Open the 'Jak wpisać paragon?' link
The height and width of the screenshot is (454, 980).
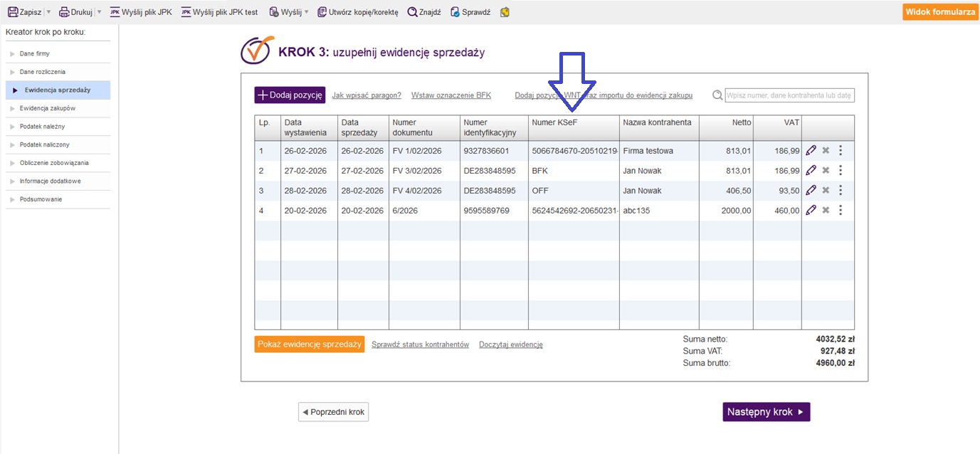pos(367,95)
